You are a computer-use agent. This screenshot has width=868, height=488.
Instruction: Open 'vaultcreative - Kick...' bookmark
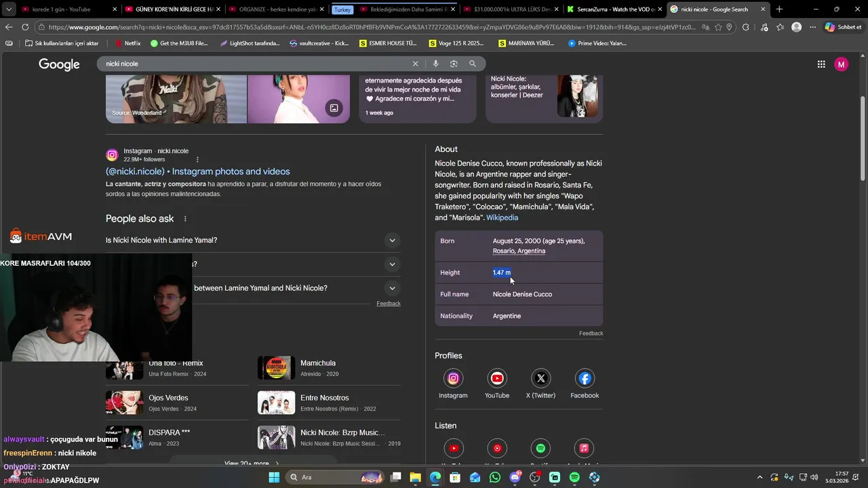click(x=319, y=43)
